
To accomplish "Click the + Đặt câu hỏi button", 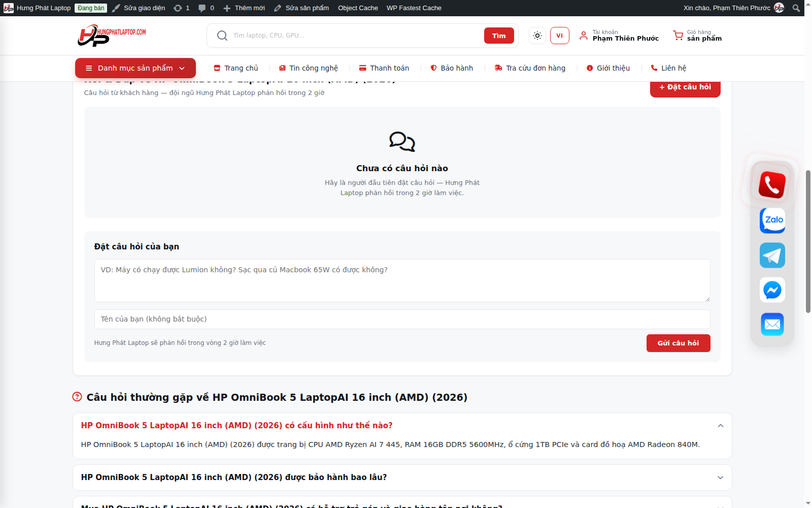I will tap(685, 87).
